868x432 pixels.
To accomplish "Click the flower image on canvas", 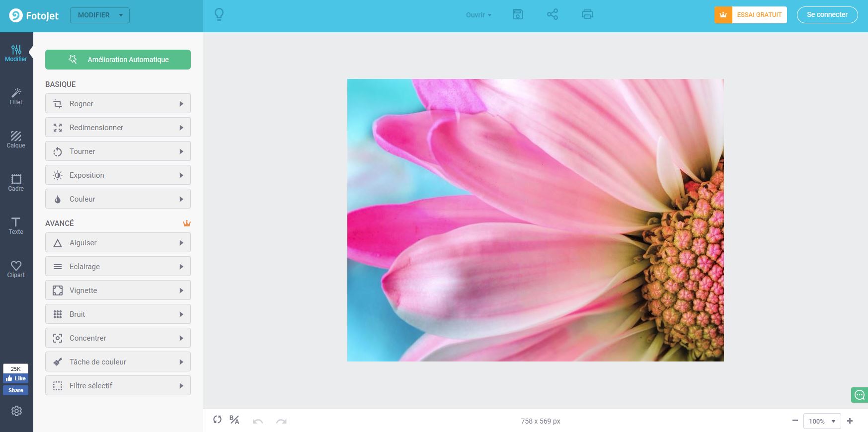I will [x=535, y=220].
